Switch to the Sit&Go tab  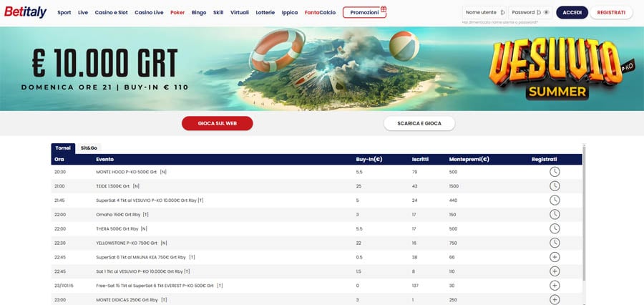pos(89,148)
